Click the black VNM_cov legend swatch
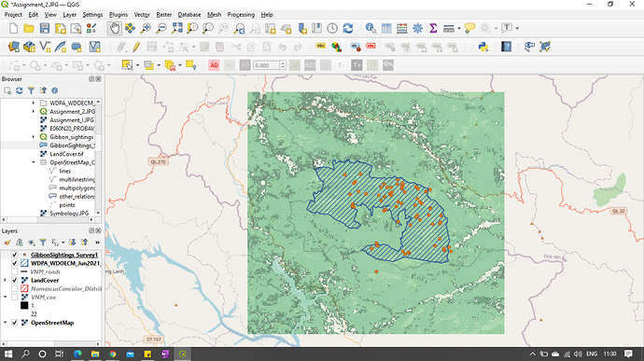644x361 pixels. pos(24,305)
